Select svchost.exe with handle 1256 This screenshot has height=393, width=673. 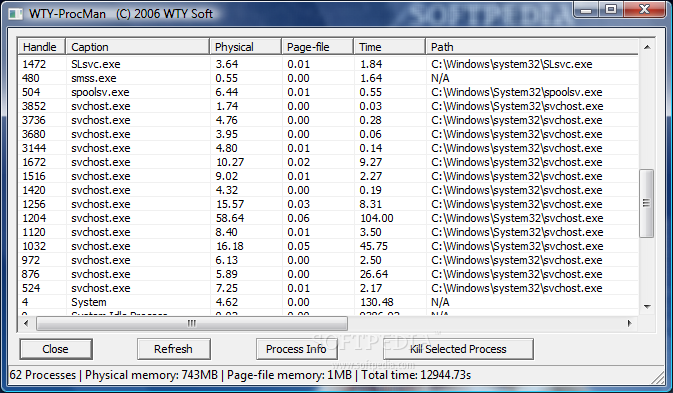click(x=328, y=204)
